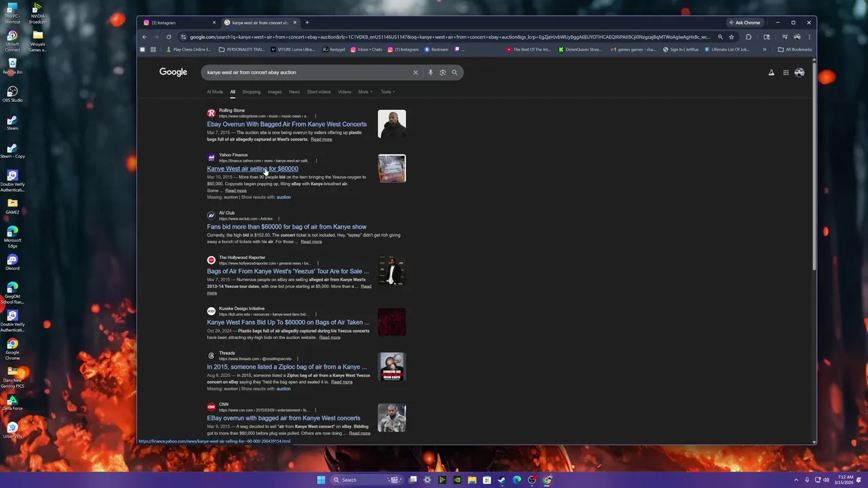Screen dimensions: 868x488
Task: Open Delta Force desktop shortcut
Action: pyautogui.click(x=12, y=402)
